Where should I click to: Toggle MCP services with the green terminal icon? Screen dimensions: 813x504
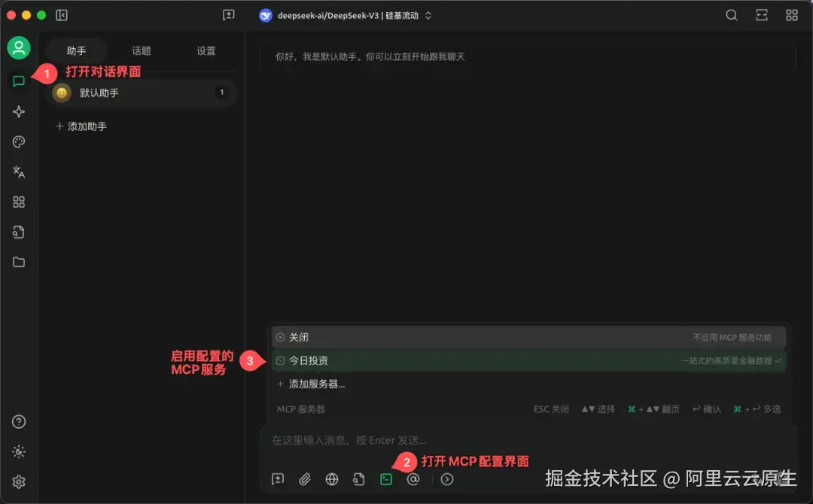point(385,479)
